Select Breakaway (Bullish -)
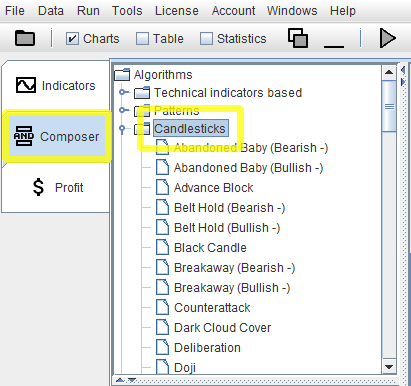The width and height of the screenshot is (411, 386). 232,288
